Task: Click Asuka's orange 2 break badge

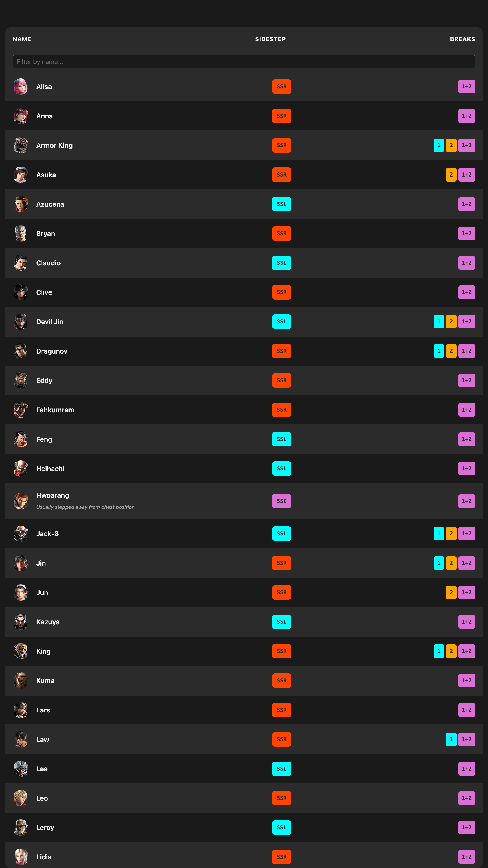Action: pos(451,175)
